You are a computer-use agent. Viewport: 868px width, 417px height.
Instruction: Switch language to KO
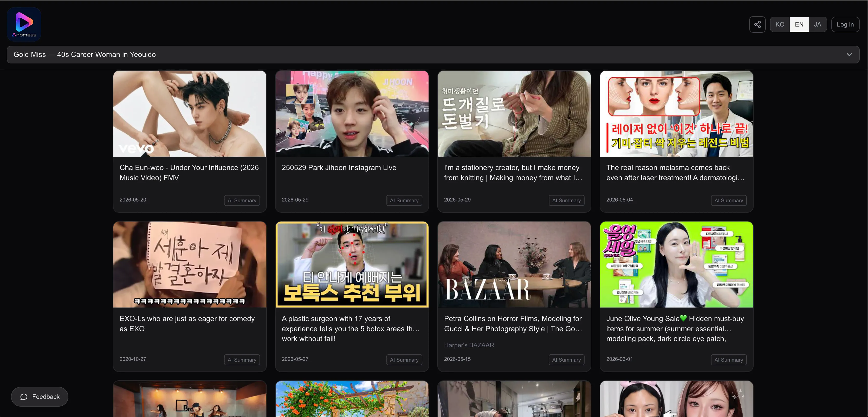pos(780,24)
